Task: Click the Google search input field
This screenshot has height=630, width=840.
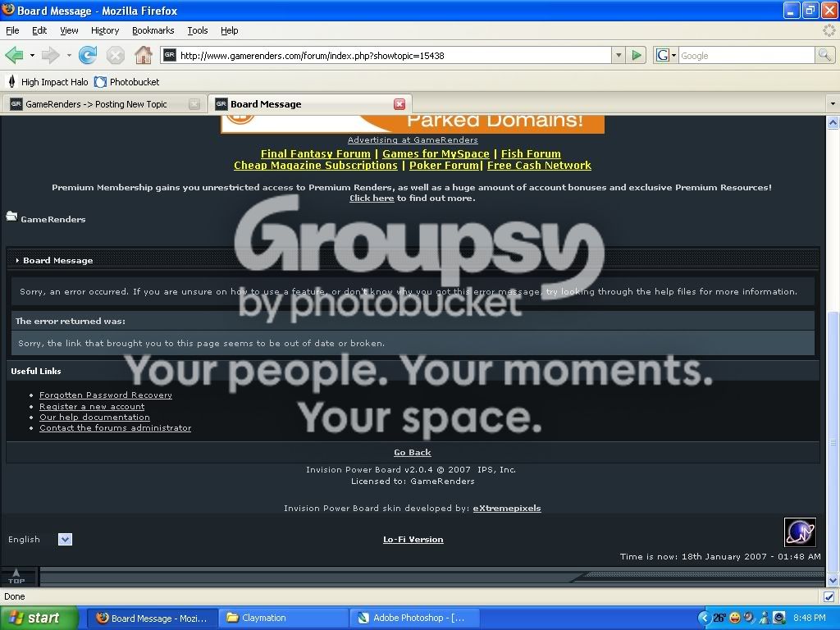Action: click(x=746, y=55)
